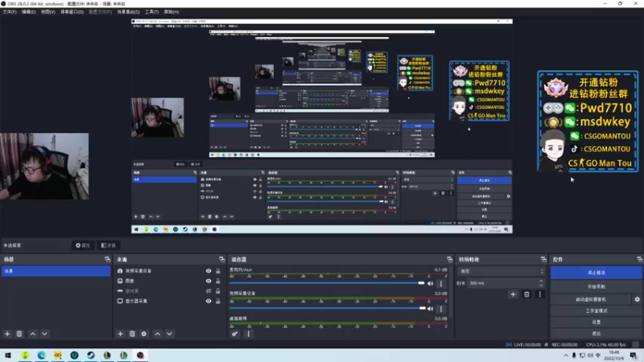
Task: Move source down in Sources panel
Action: pyautogui.click(x=169, y=334)
